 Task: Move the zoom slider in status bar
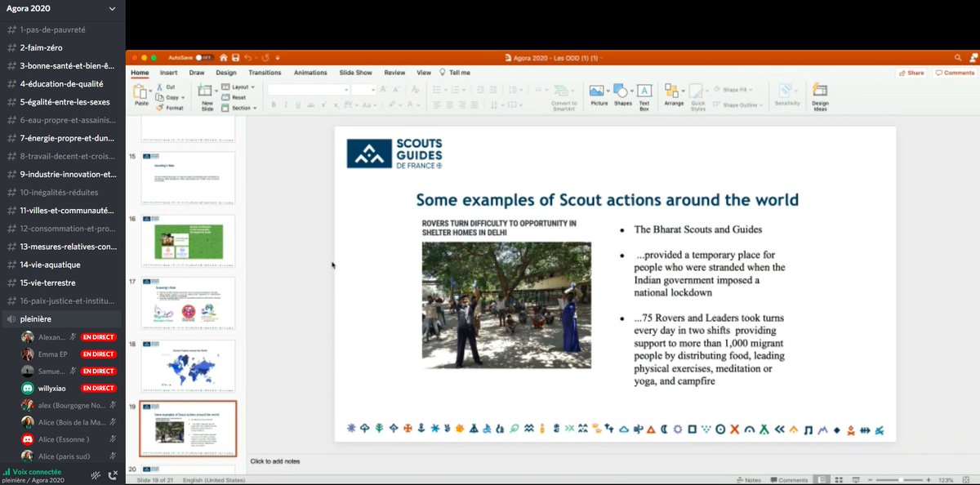coord(901,480)
